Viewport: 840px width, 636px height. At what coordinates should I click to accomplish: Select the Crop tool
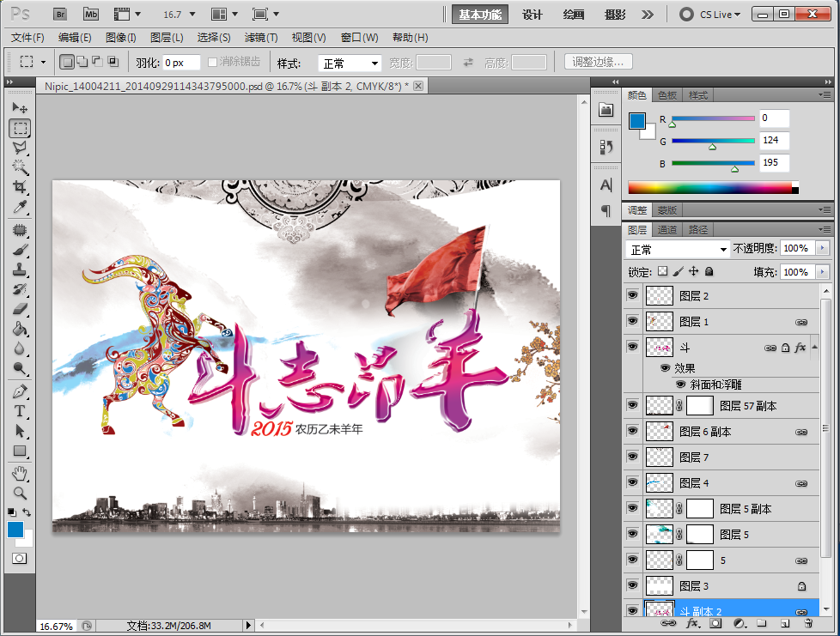click(20, 187)
